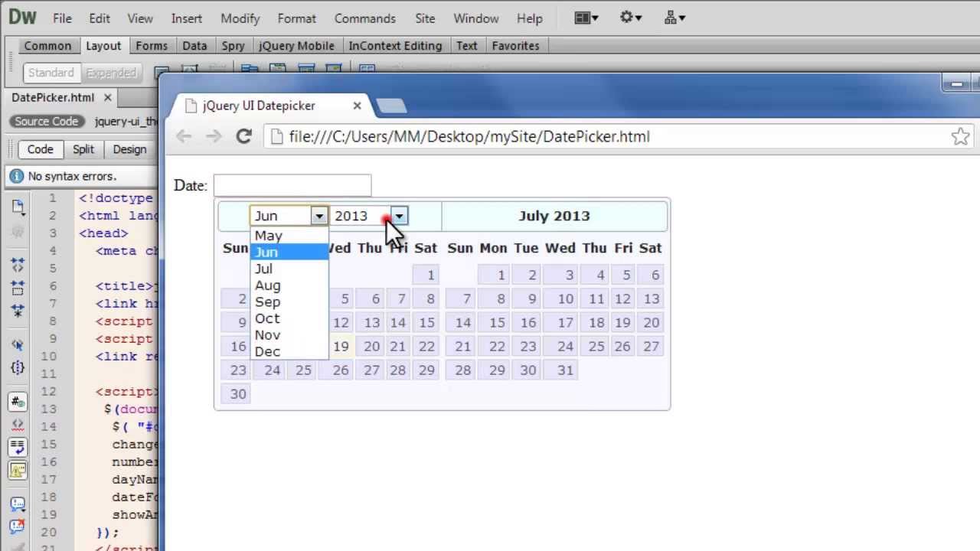Click the Source Code button
The width and height of the screenshot is (980, 551).
pyautogui.click(x=46, y=121)
